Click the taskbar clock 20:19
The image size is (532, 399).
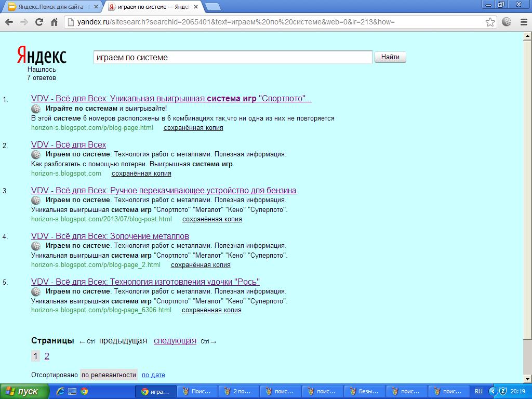click(x=517, y=392)
